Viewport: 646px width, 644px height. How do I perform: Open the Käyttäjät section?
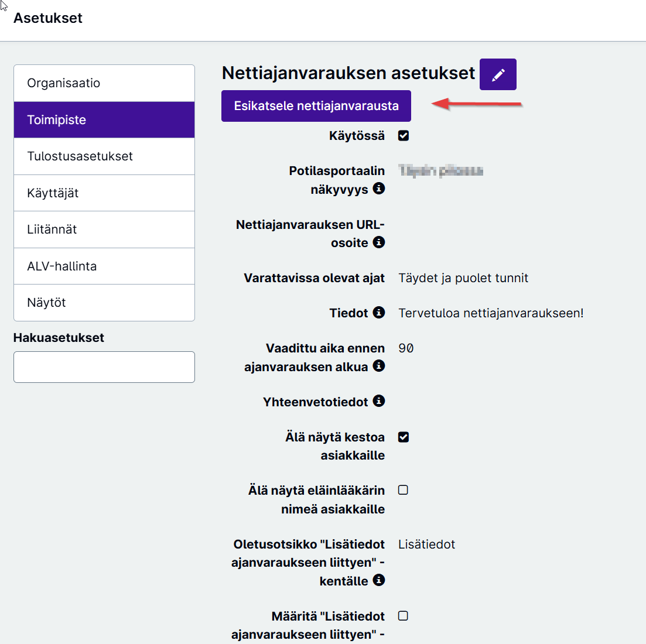[104, 193]
